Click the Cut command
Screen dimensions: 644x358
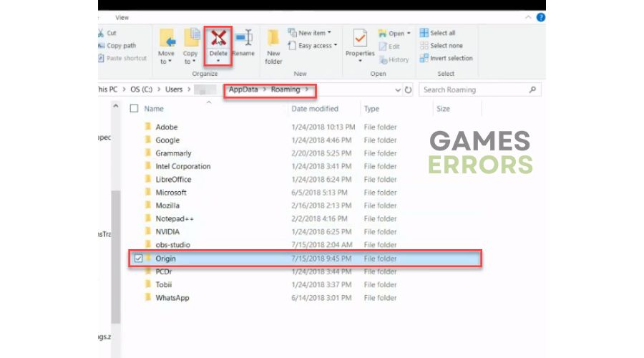coord(107,33)
